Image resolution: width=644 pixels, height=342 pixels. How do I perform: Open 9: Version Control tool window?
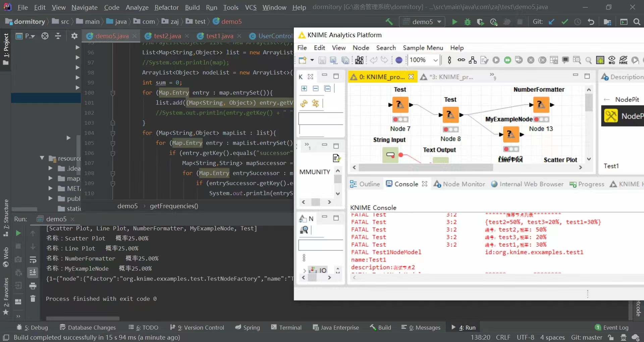click(197, 328)
